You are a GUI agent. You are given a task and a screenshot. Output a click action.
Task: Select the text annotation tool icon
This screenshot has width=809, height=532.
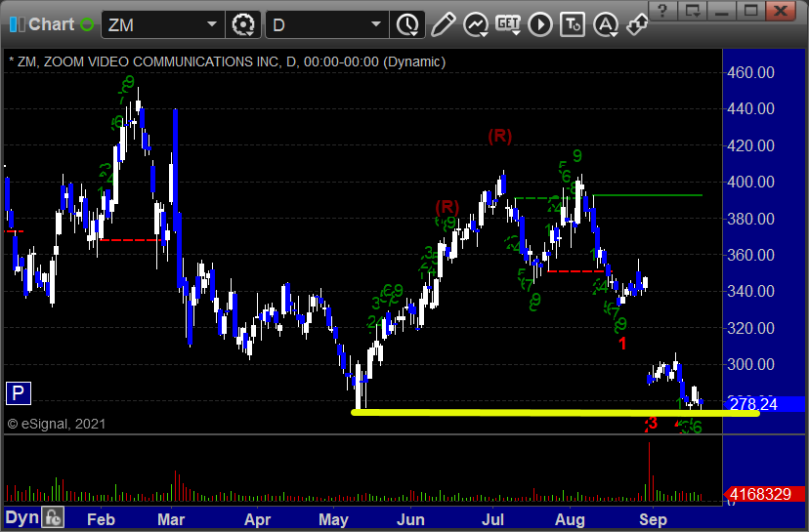573,24
